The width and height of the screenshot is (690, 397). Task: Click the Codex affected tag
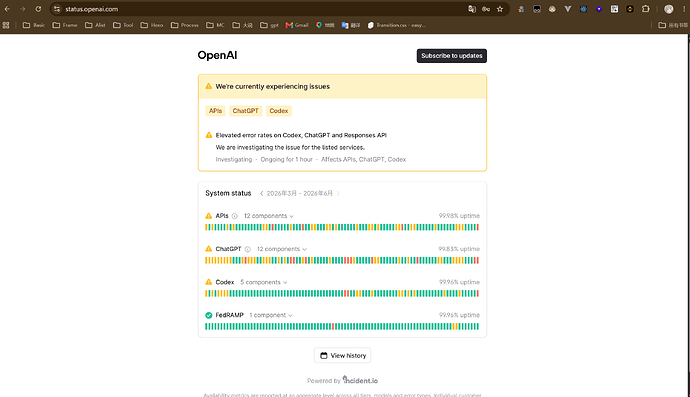click(x=279, y=111)
